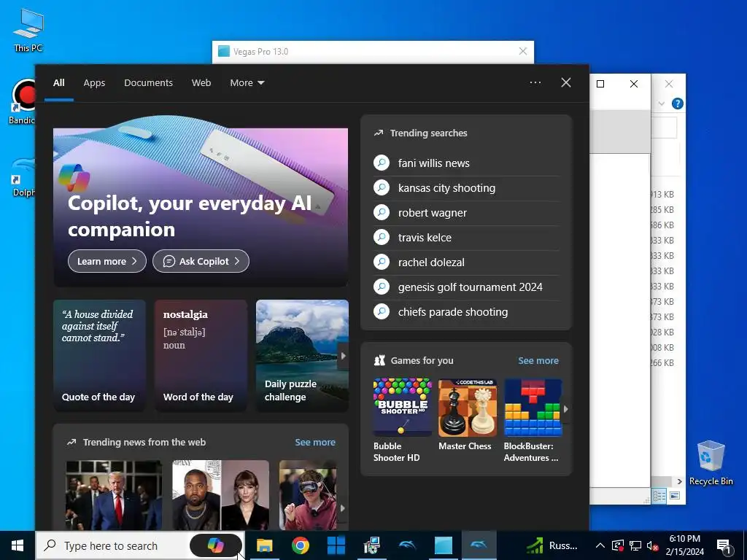
Task: Click the Learn more button
Action: pos(107,261)
